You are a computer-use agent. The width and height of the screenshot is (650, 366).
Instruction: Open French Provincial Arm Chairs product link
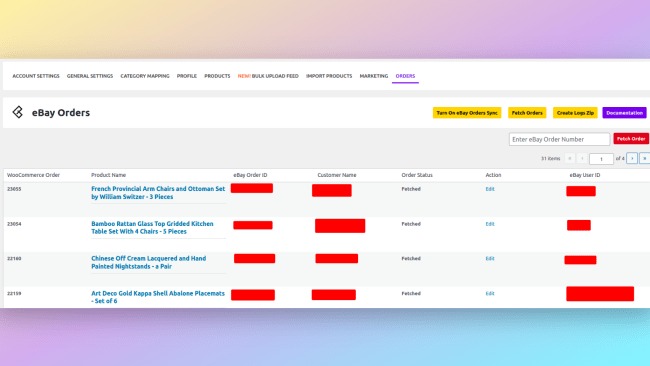[158, 192]
